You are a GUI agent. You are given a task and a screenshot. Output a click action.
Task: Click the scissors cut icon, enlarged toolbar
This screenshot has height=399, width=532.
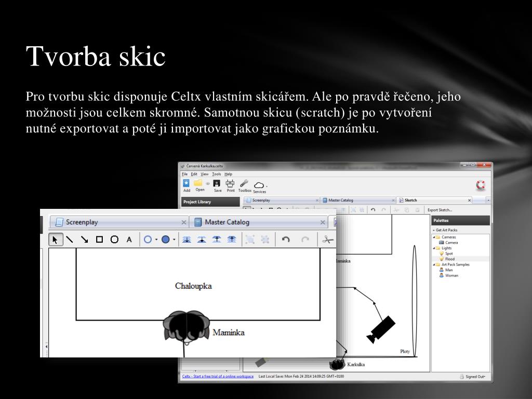pos(327,240)
